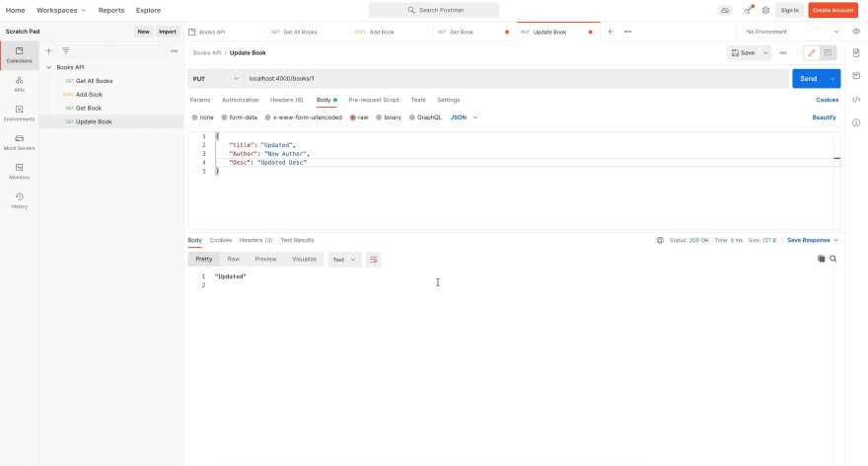Click the cloud sync icon in header
The height and width of the screenshot is (466, 868).
tap(725, 10)
